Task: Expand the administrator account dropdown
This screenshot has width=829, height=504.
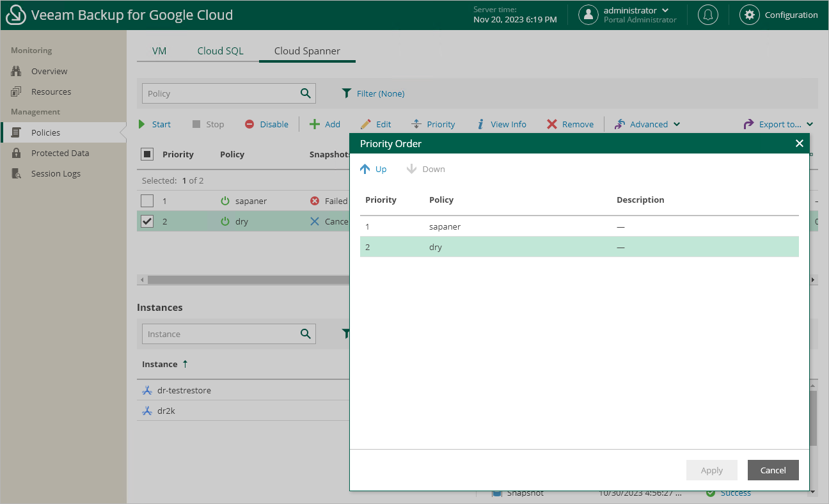Action: (665, 10)
